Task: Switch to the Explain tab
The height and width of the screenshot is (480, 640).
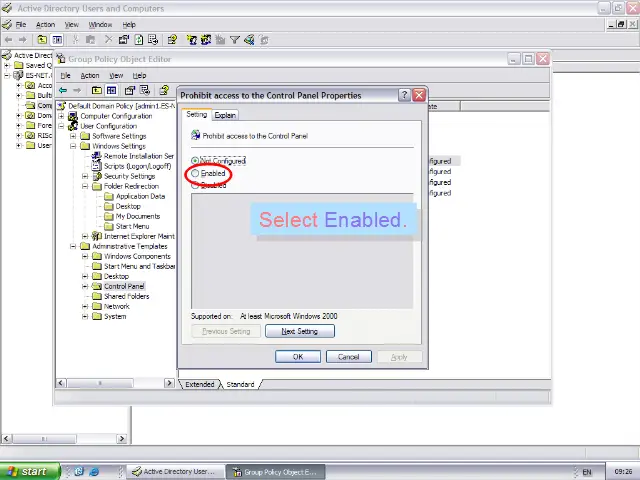Action: (225, 116)
